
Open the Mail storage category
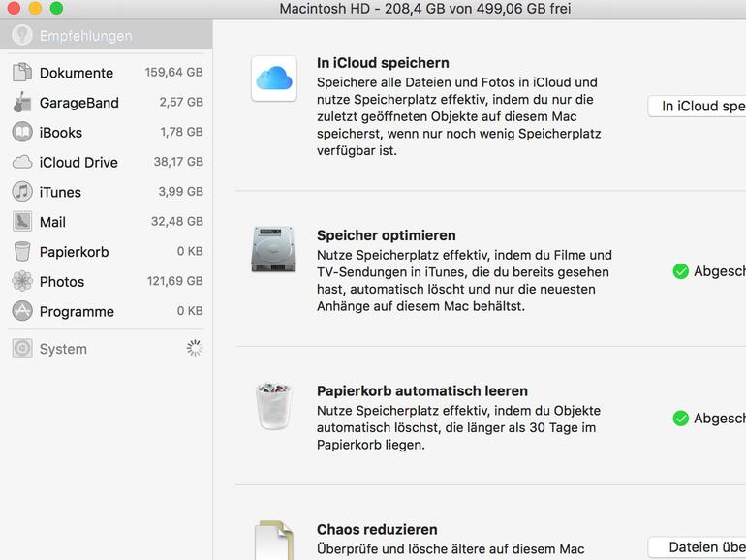coord(107,222)
